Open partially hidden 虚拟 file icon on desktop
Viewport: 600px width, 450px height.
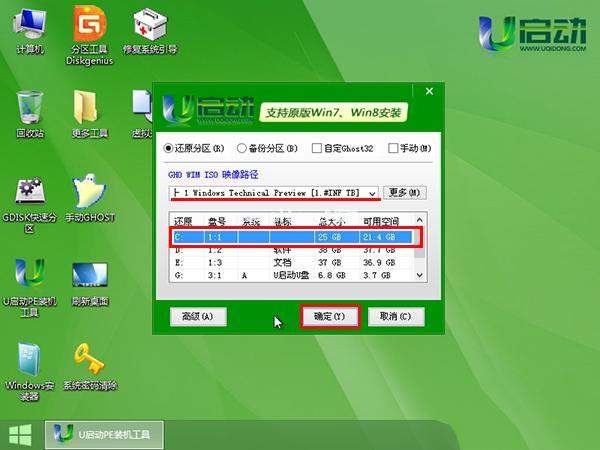[142, 114]
